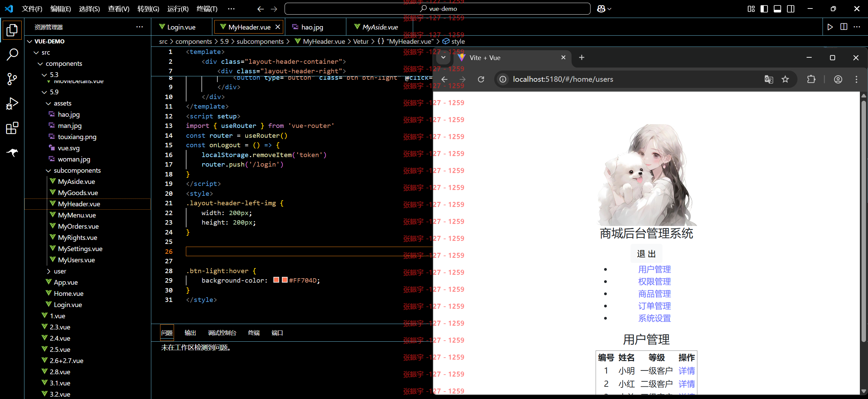Collapse the src folder

tap(36, 53)
